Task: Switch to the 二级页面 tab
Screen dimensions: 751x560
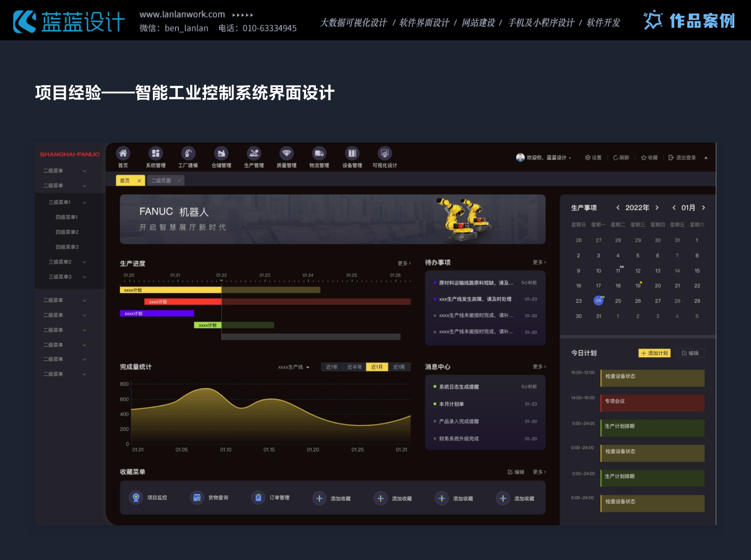Action: (x=161, y=181)
